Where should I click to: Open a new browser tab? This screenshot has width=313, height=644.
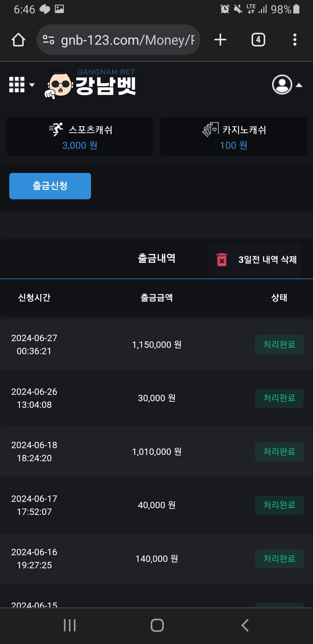pyautogui.click(x=220, y=40)
